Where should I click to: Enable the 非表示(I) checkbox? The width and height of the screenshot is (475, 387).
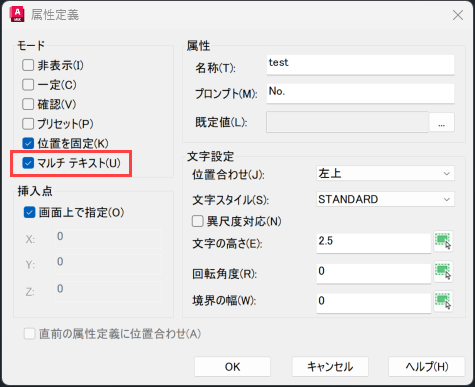(28, 65)
